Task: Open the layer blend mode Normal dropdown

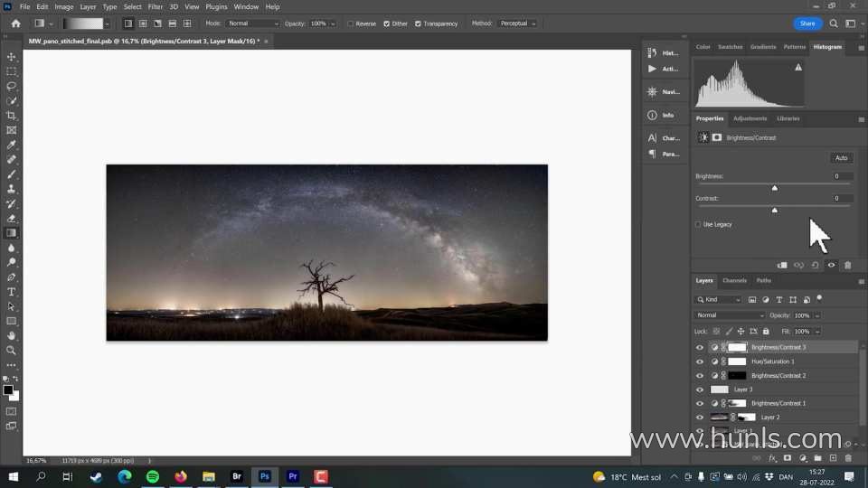Action: [x=730, y=315]
